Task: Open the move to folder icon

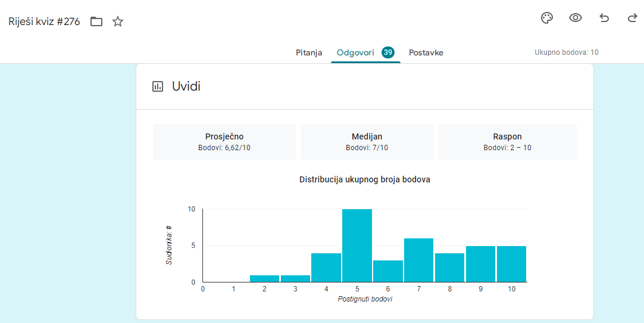Action: 96,21
